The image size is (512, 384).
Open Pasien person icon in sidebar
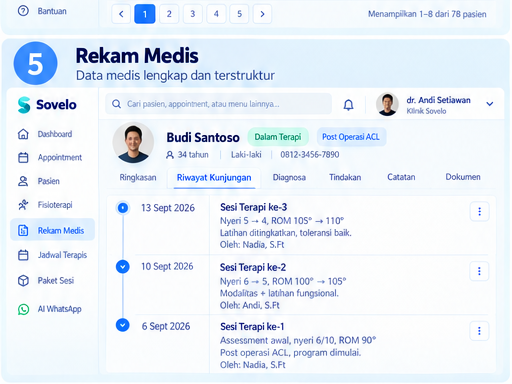pos(23,181)
